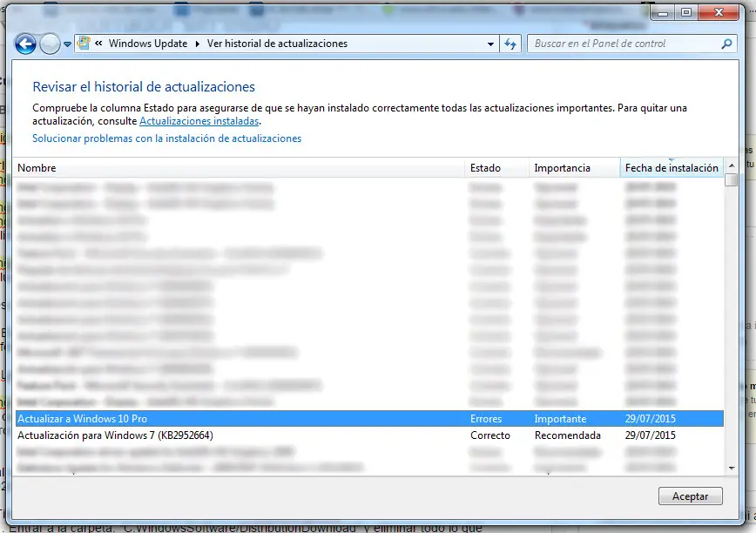Open the Actualizaciones instaladas link
756x533 pixels.
coord(199,121)
